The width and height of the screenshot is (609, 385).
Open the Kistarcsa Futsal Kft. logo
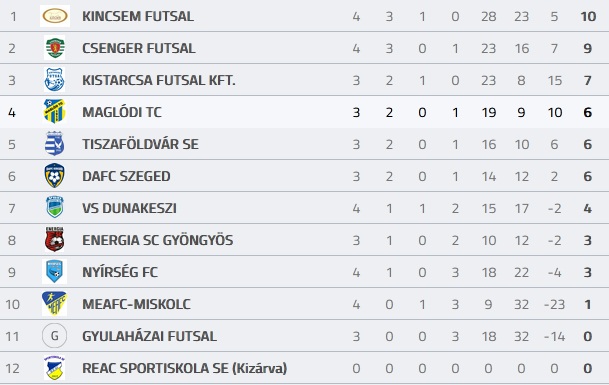tap(55, 80)
